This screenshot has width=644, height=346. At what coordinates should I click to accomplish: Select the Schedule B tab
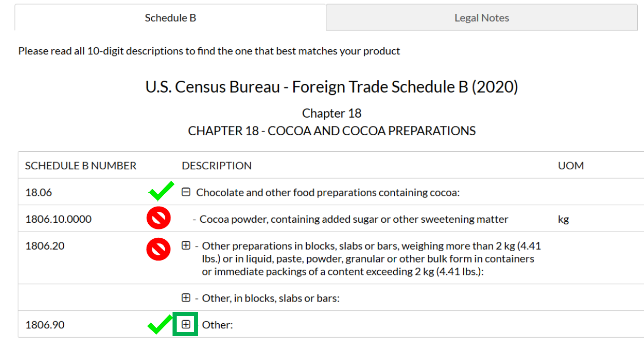[170, 18]
